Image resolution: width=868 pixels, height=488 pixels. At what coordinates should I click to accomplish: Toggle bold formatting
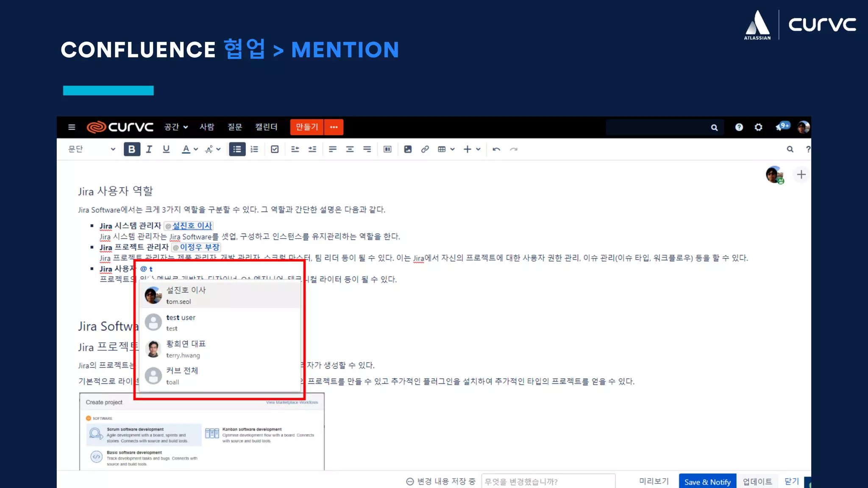pos(132,149)
